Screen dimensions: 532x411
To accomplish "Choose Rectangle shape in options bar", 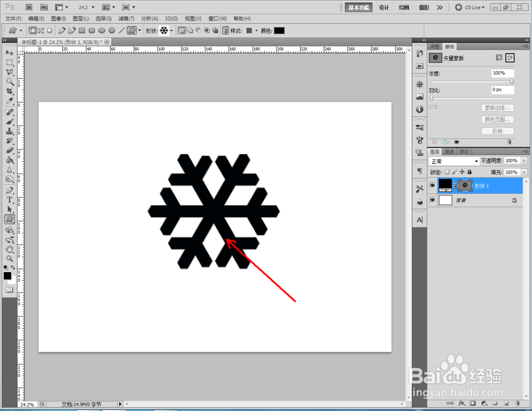I will tap(82, 30).
